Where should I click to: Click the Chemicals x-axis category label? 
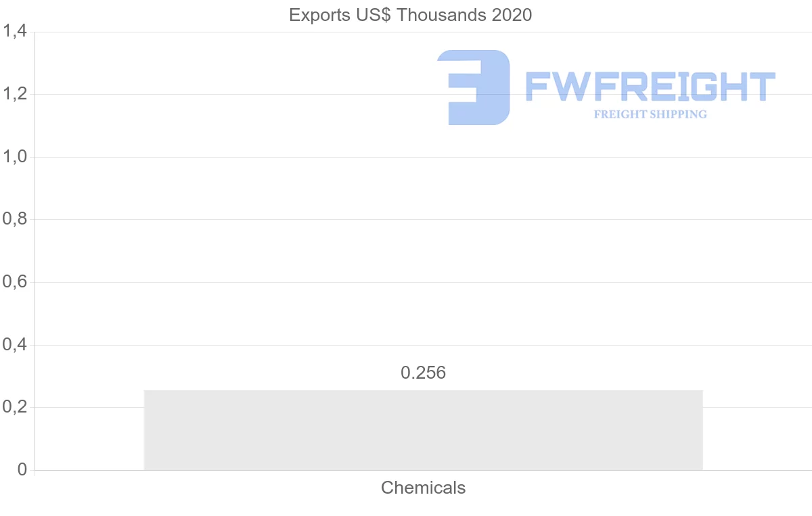[423, 488]
